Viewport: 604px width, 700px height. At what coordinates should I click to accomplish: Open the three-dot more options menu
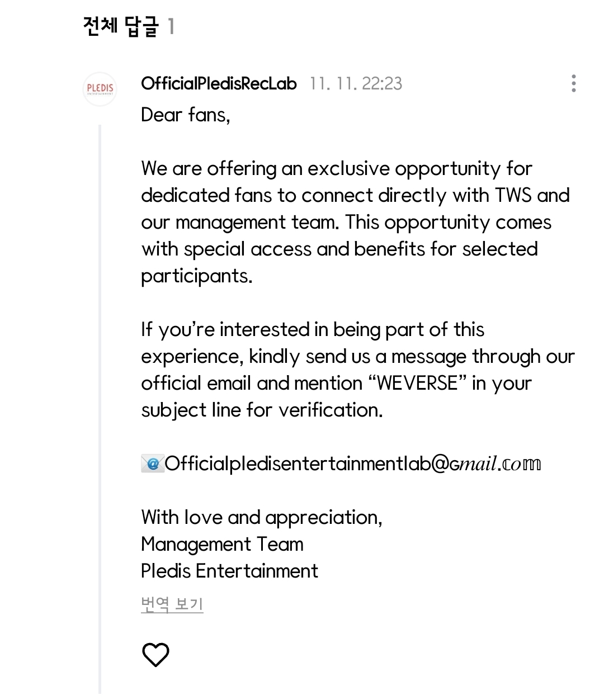coord(573,83)
